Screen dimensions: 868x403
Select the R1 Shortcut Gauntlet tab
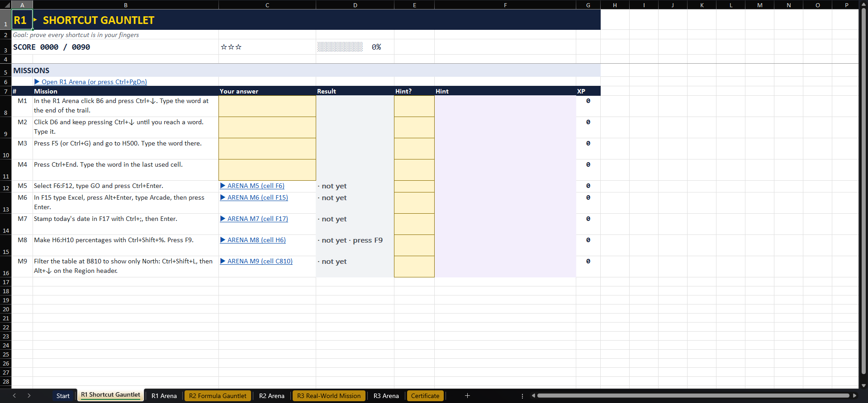click(x=111, y=395)
